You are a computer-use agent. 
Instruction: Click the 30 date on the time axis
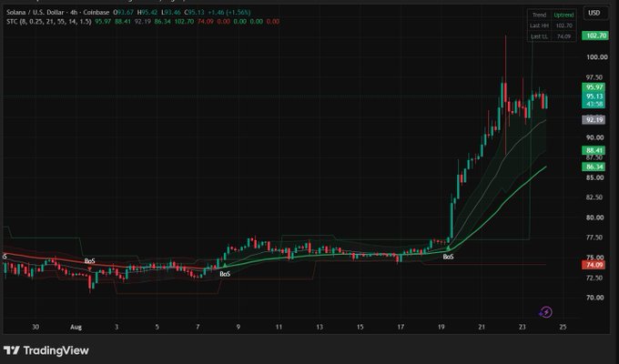click(36, 327)
